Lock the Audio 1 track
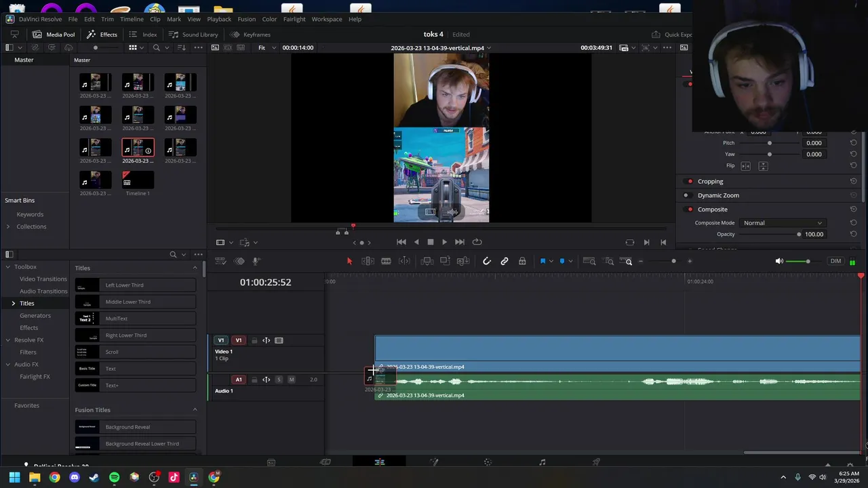868x488 pixels. tap(254, 380)
